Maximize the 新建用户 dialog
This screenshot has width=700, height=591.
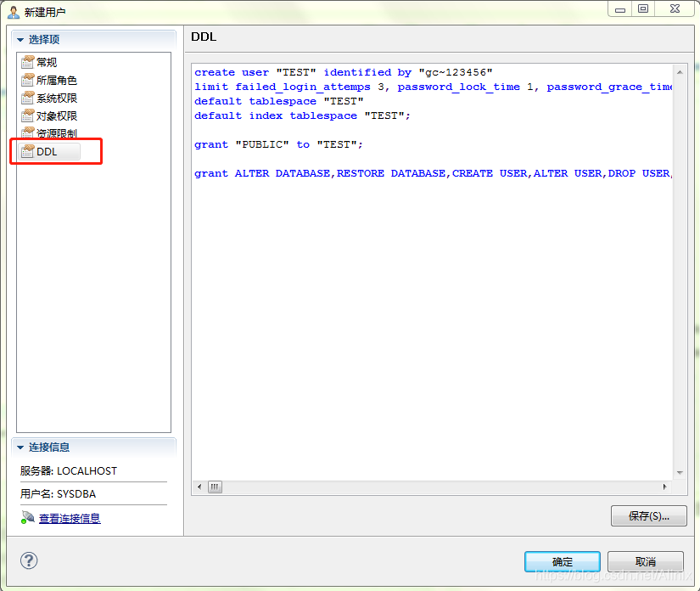coord(643,9)
